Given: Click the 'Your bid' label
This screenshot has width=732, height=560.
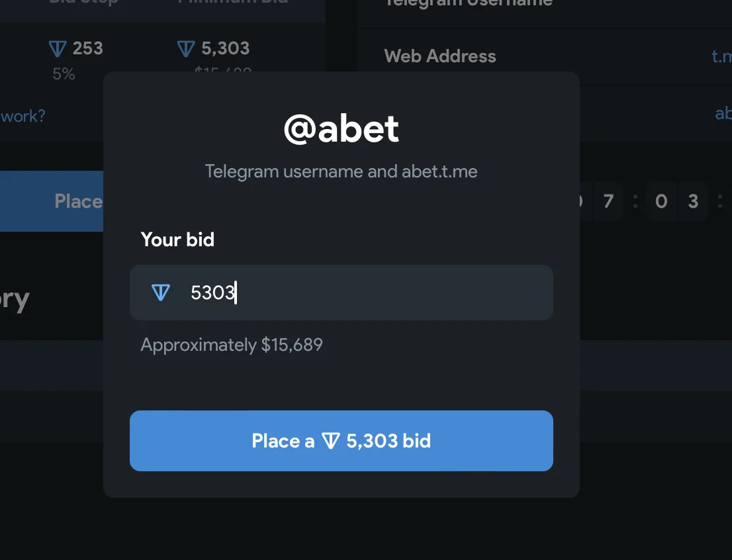Looking at the screenshot, I should (177, 240).
